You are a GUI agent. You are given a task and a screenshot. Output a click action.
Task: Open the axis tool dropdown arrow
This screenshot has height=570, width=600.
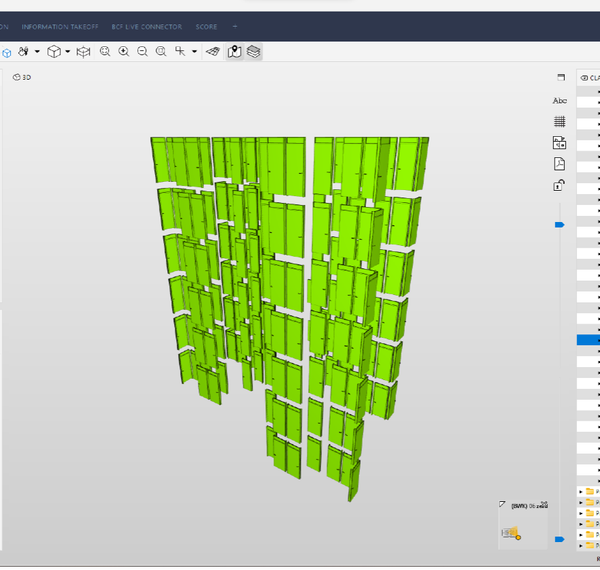point(194,52)
